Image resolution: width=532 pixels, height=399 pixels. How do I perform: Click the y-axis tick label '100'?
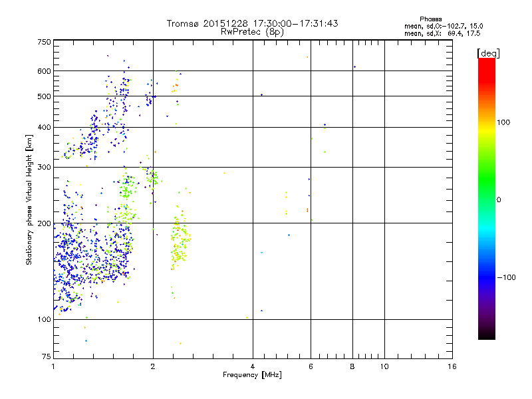pos(44,320)
